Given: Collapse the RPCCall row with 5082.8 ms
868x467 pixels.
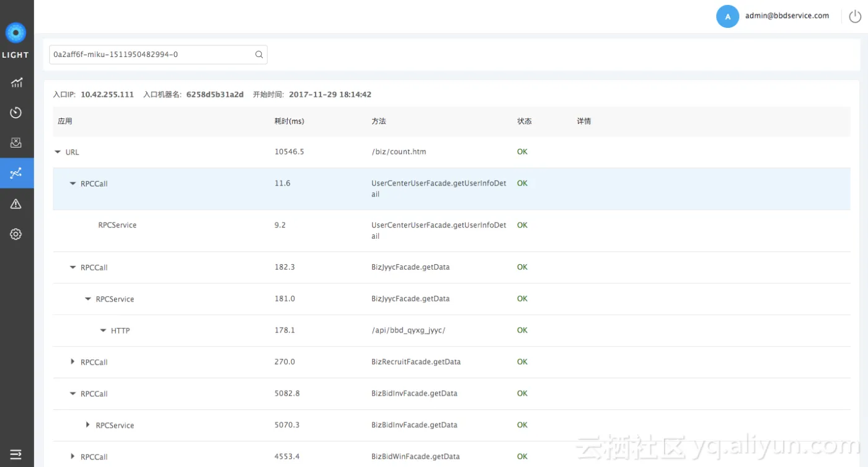Looking at the screenshot, I should click(x=73, y=394).
